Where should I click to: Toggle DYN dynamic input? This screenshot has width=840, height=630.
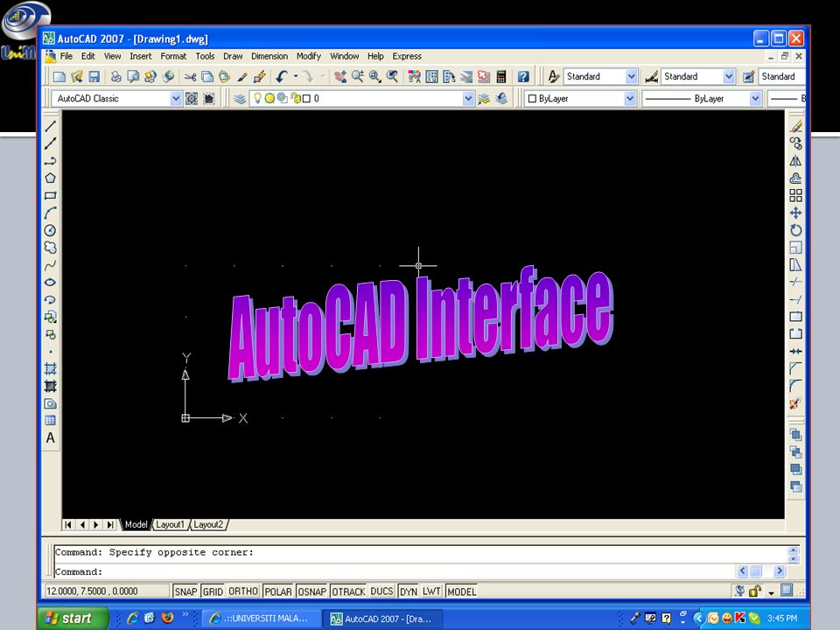[x=409, y=591]
